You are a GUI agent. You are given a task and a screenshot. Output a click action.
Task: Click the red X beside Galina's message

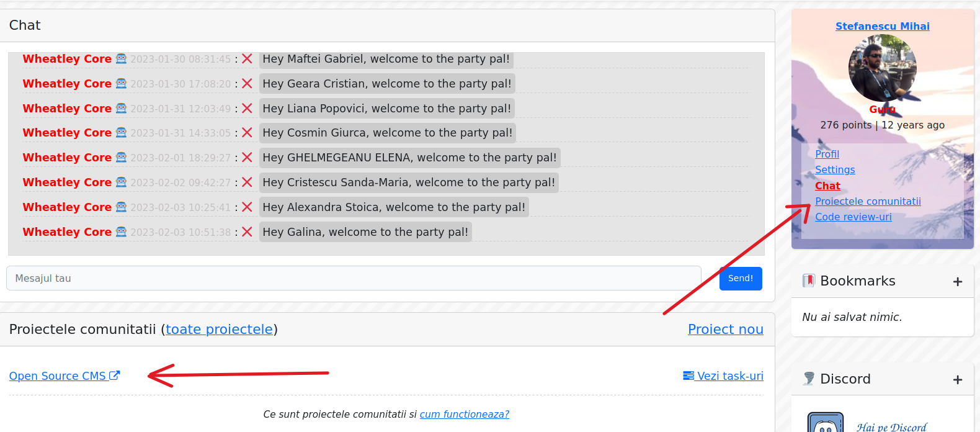[x=247, y=232]
